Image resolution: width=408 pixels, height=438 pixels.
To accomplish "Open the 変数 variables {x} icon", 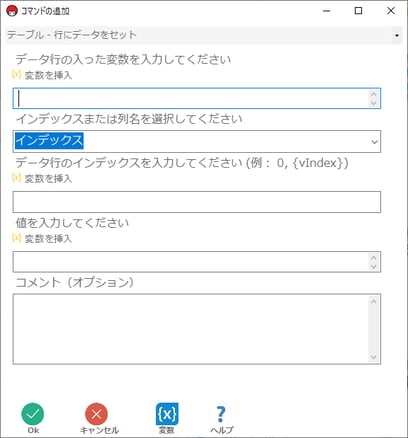I will click(x=167, y=414).
